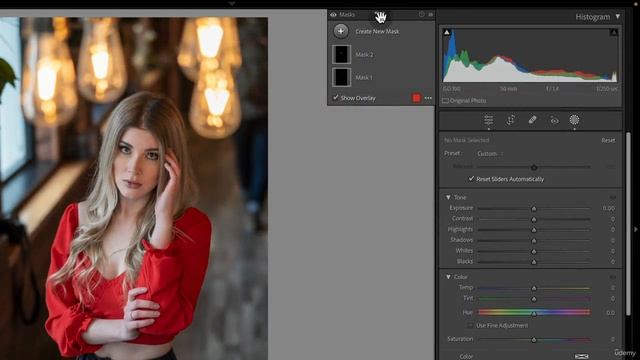Image resolution: width=640 pixels, height=360 pixels.
Task: Click right-edge panel collapse arrow
Action: (636, 229)
